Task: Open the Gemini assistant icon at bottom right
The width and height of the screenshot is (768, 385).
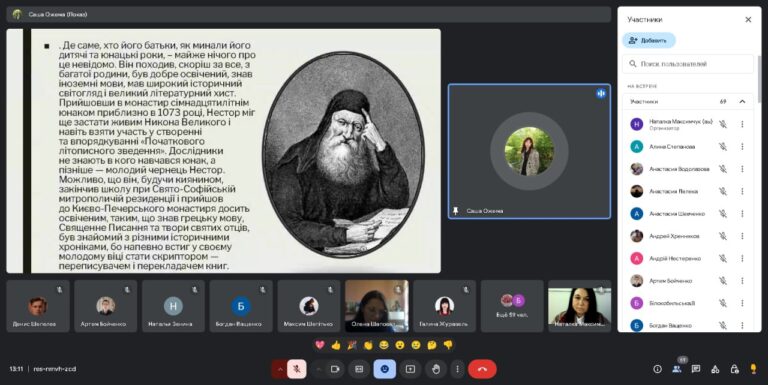Action: [753, 369]
